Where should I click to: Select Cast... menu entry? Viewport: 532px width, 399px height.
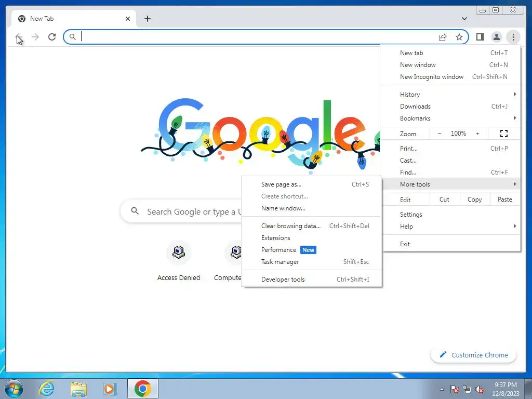(450, 160)
